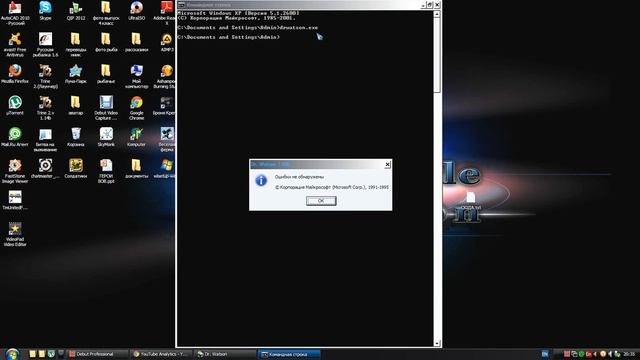The height and width of the screenshot is (360, 640).
Task: Open the рассказики folder
Action: (136, 42)
